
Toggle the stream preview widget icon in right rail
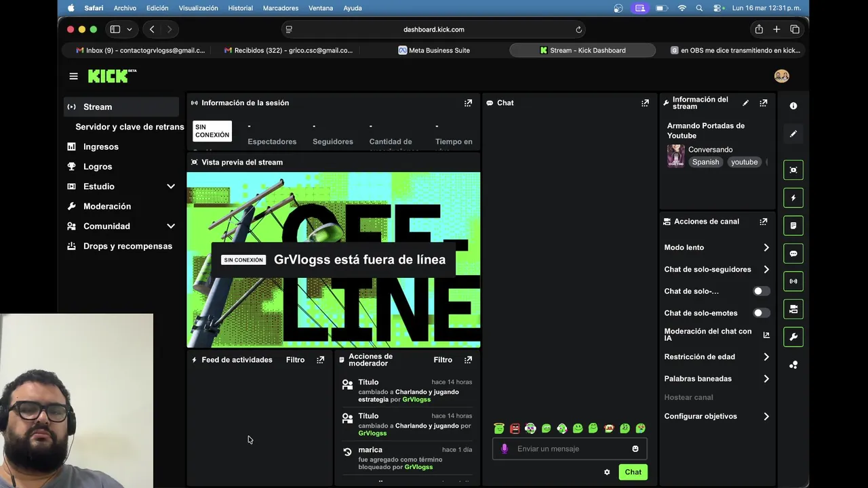793,169
